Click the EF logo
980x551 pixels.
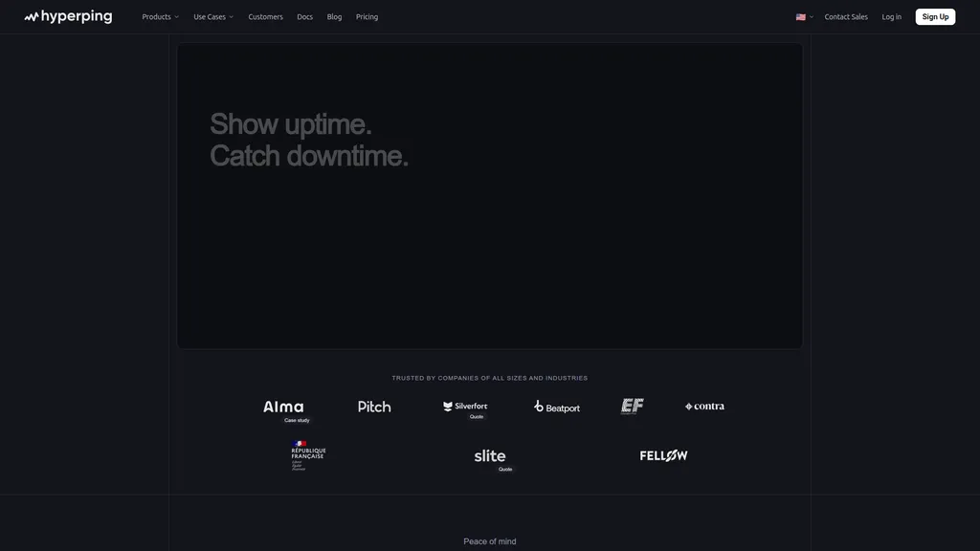[x=632, y=406]
